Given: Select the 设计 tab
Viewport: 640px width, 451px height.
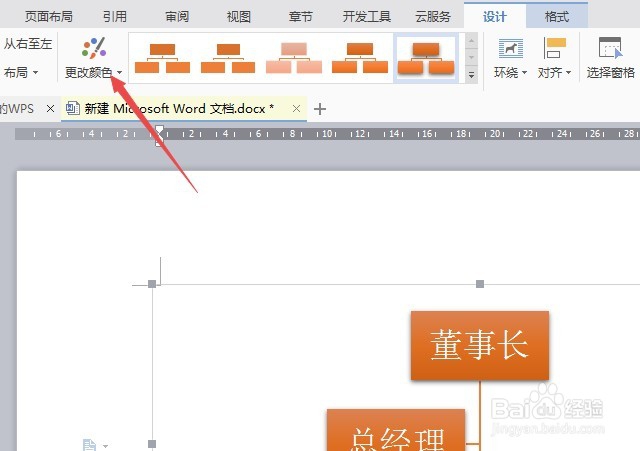Looking at the screenshot, I should [495, 17].
